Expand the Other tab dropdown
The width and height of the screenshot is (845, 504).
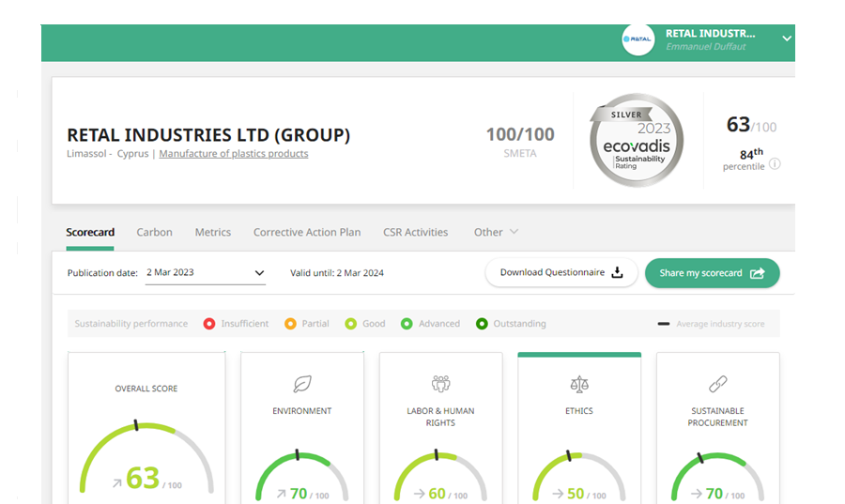[496, 232]
